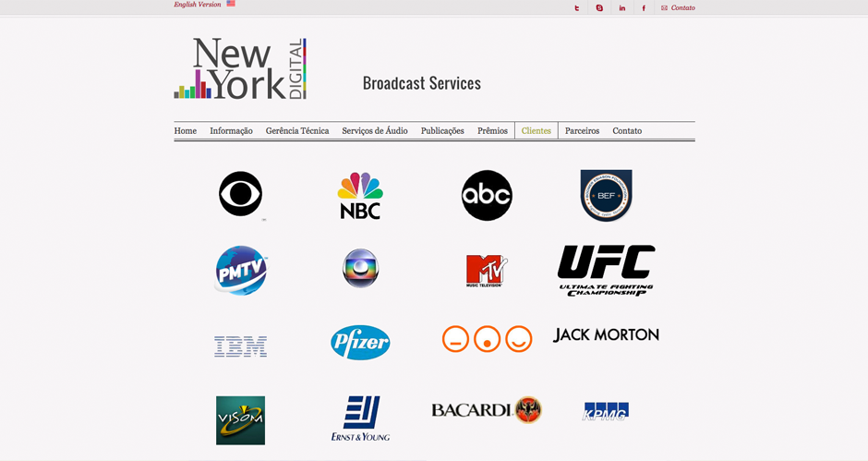This screenshot has height=461, width=868.
Task: Click the KPMG logo
Action: (606, 411)
